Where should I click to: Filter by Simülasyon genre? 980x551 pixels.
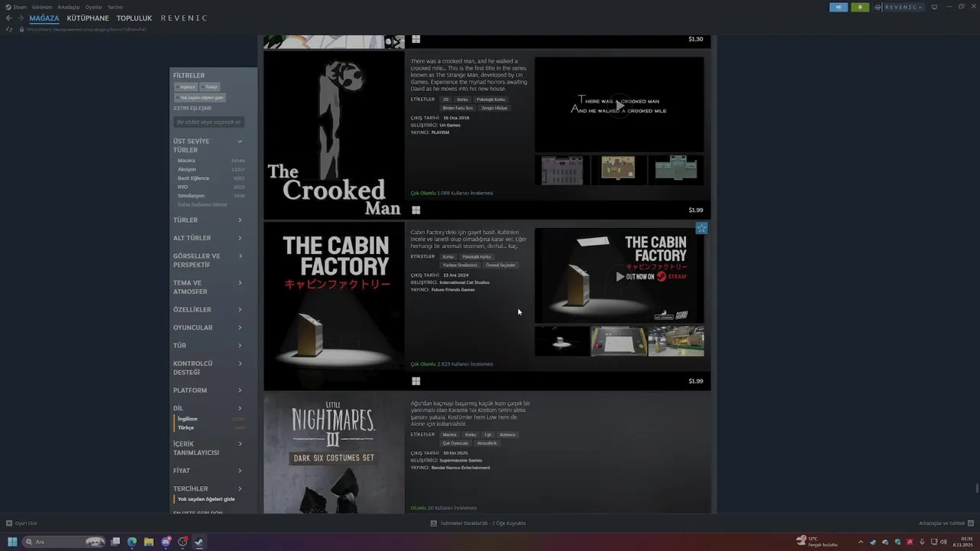click(x=211, y=195)
